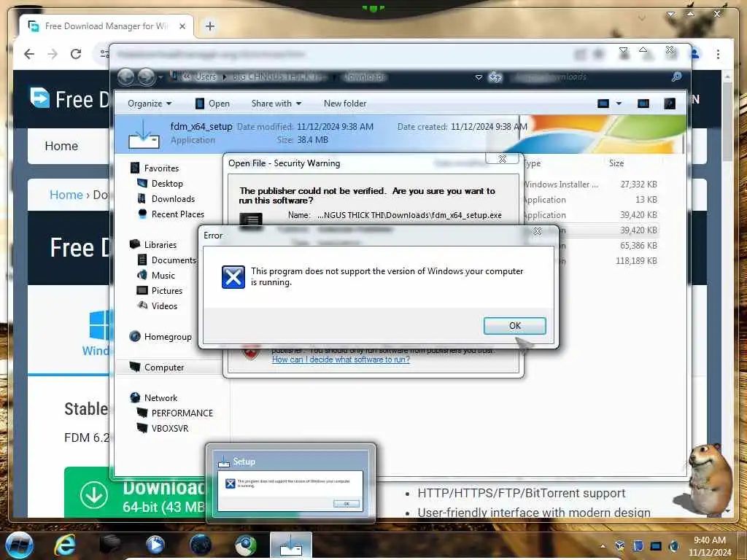Open Explorer help icon
The image size is (747, 560).
pyautogui.click(x=670, y=104)
